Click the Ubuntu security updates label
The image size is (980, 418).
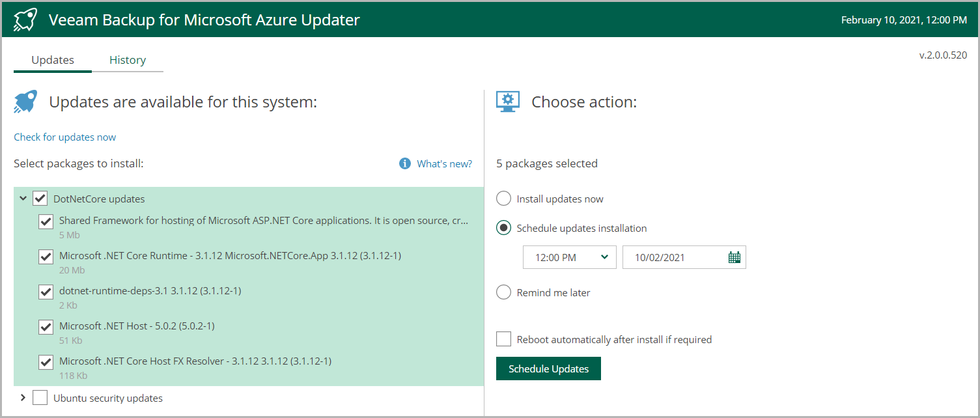coord(108,398)
